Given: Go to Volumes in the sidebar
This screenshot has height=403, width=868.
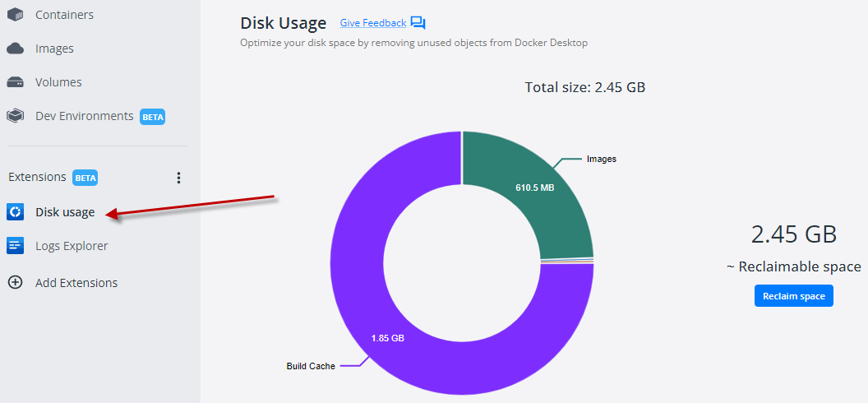Looking at the screenshot, I should 58,82.
